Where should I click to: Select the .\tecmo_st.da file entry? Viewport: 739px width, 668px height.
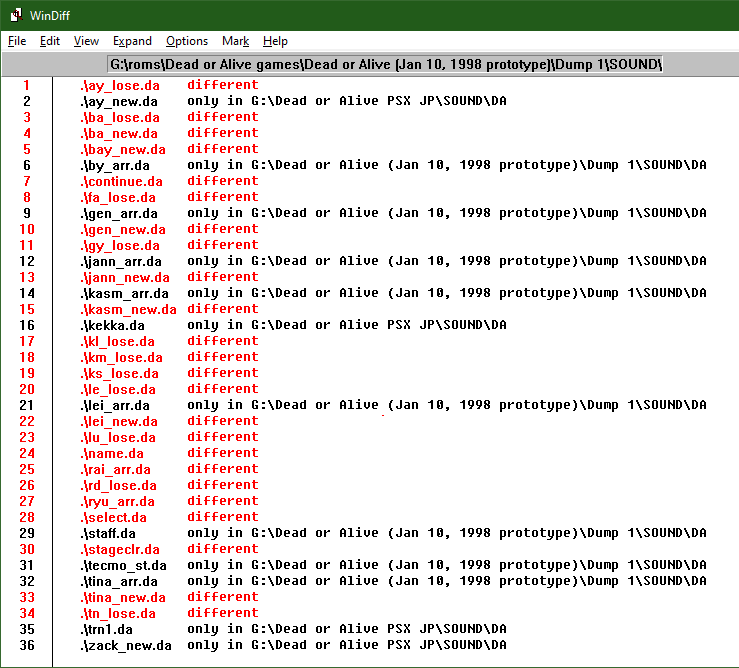click(x=123, y=566)
